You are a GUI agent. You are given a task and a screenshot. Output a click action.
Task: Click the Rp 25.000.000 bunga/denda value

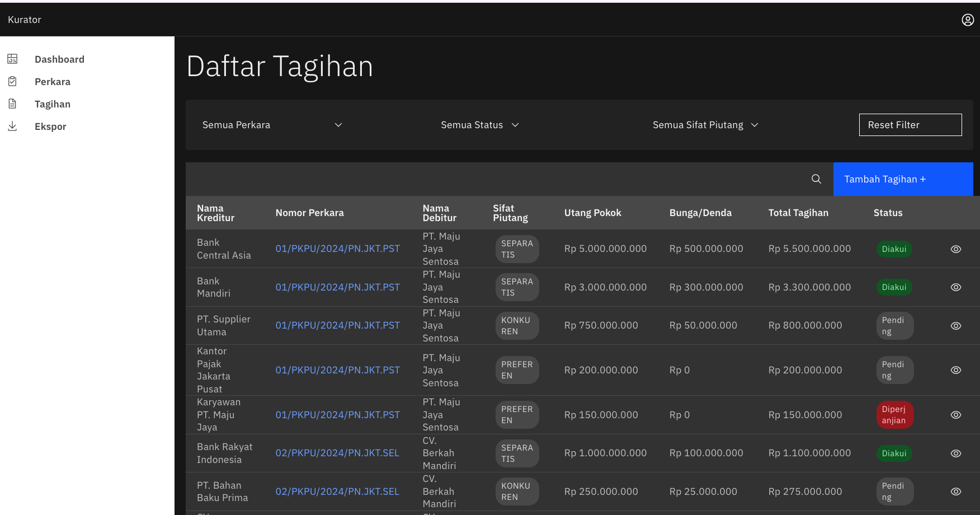[x=703, y=491]
